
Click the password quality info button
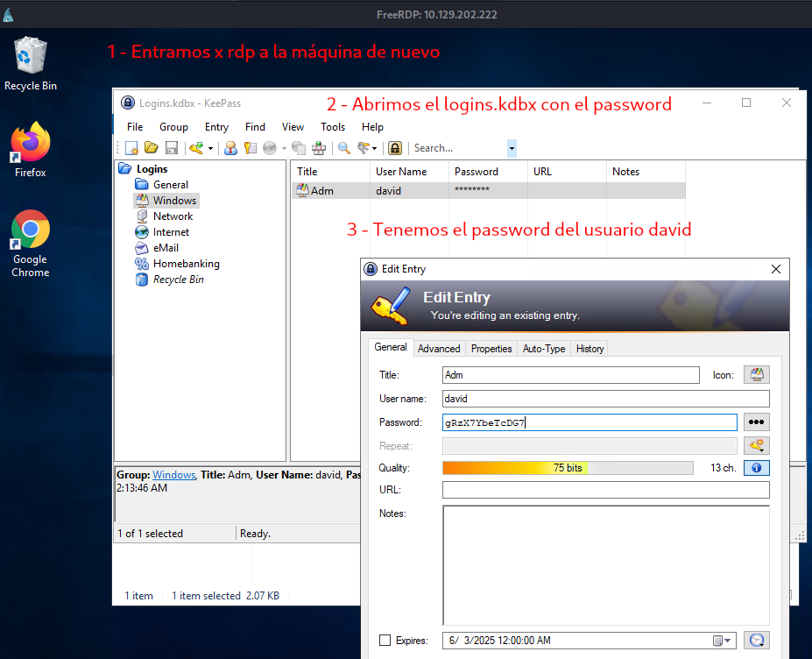coord(756,468)
